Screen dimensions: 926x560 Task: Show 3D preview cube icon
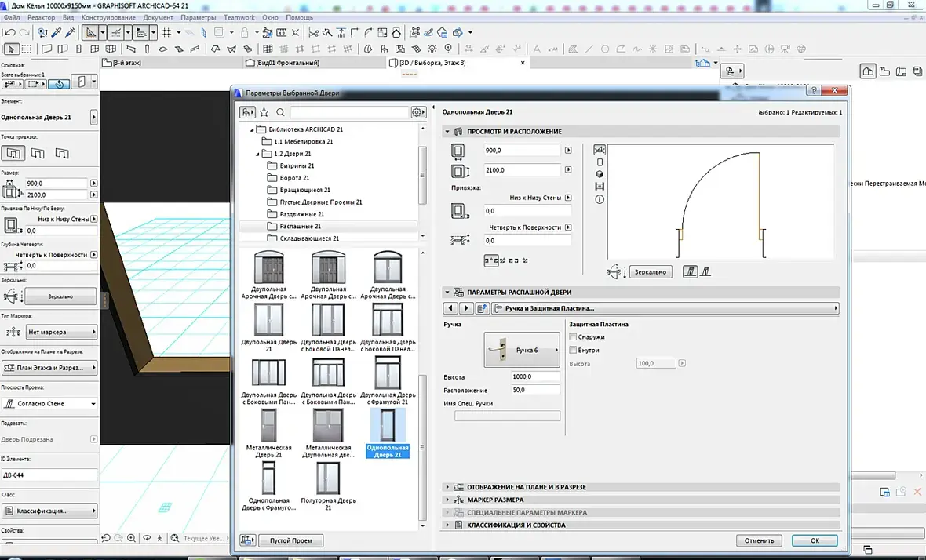pyautogui.click(x=600, y=174)
